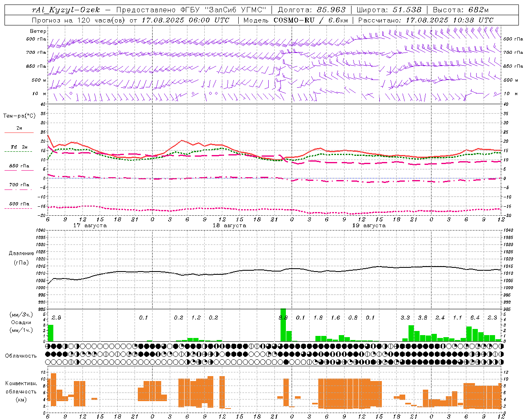
Task: Click the 6.4 precipitation total value
Action: [x=475, y=318]
